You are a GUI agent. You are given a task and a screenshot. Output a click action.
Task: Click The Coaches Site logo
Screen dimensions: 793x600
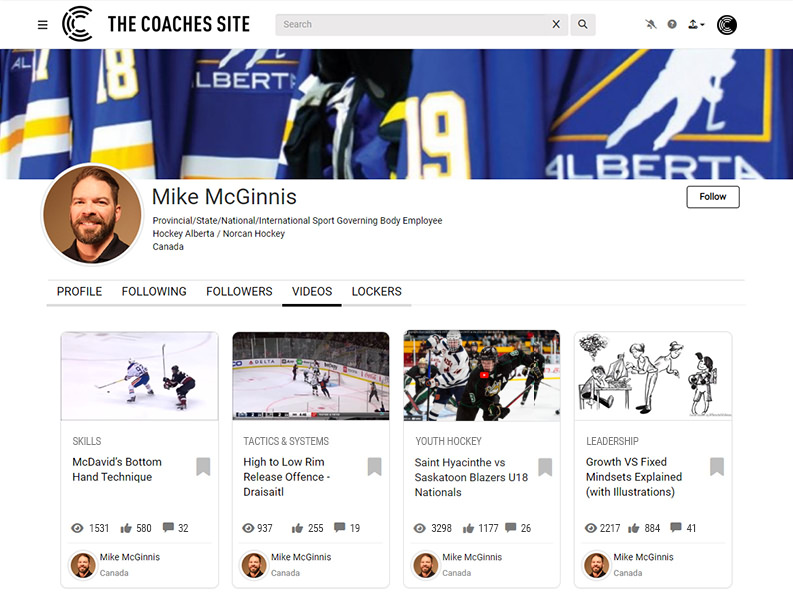156,24
